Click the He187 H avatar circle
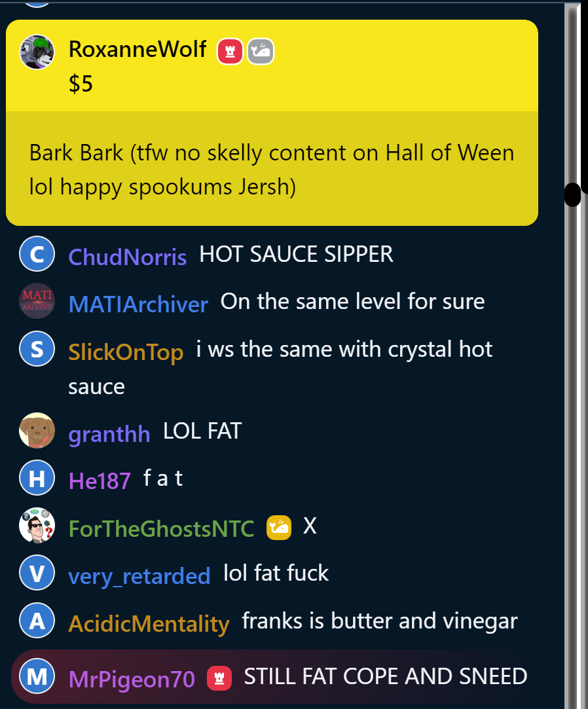588x709 pixels. point(37,477)
